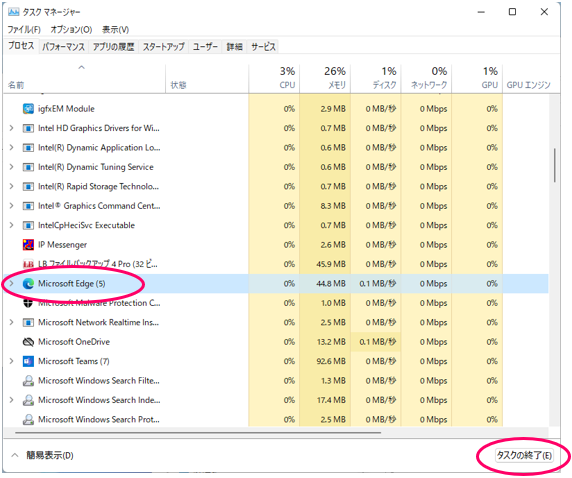Sort by the ディスク column header
This screenshot has width=572, height=478.
click(x=376, y=78)
